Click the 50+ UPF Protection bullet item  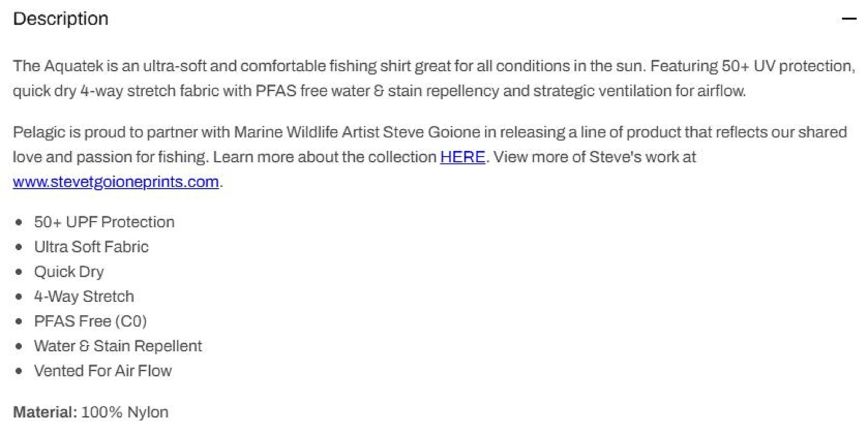click(104, 222)
